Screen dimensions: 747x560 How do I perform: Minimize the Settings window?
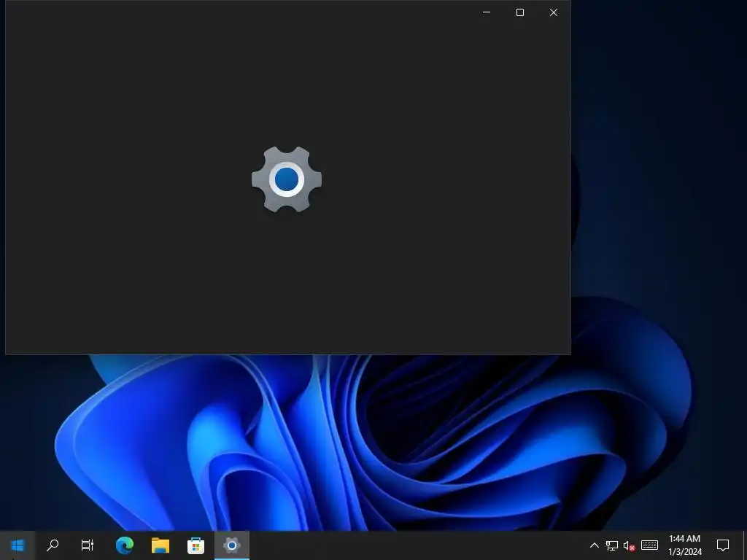tap(487, 12)
